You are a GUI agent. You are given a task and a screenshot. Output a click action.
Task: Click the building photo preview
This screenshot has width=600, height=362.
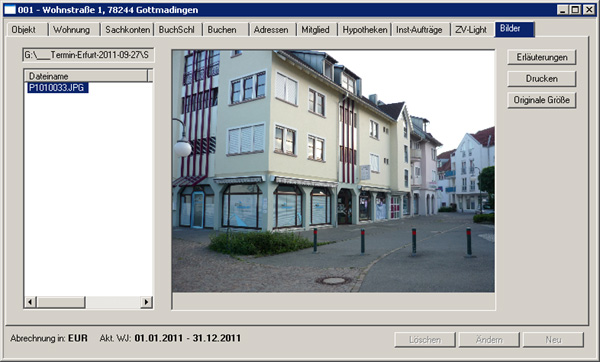point(333,171)
